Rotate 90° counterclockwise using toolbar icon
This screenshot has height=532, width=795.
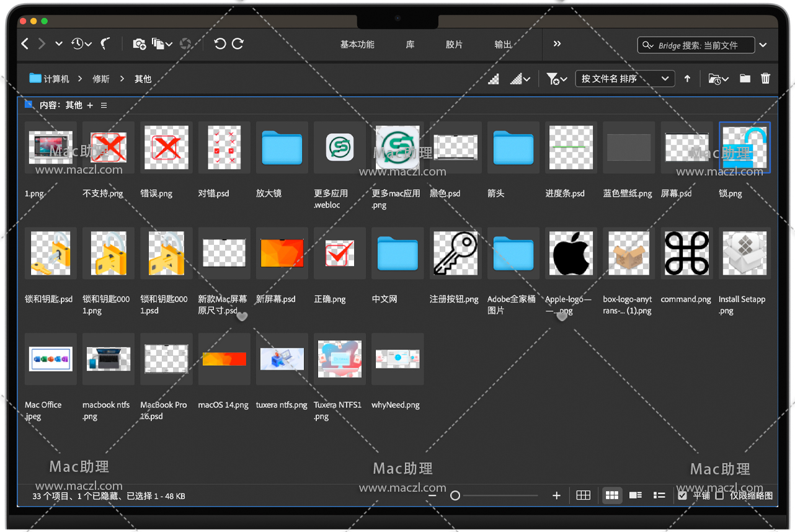click(220, 43)
